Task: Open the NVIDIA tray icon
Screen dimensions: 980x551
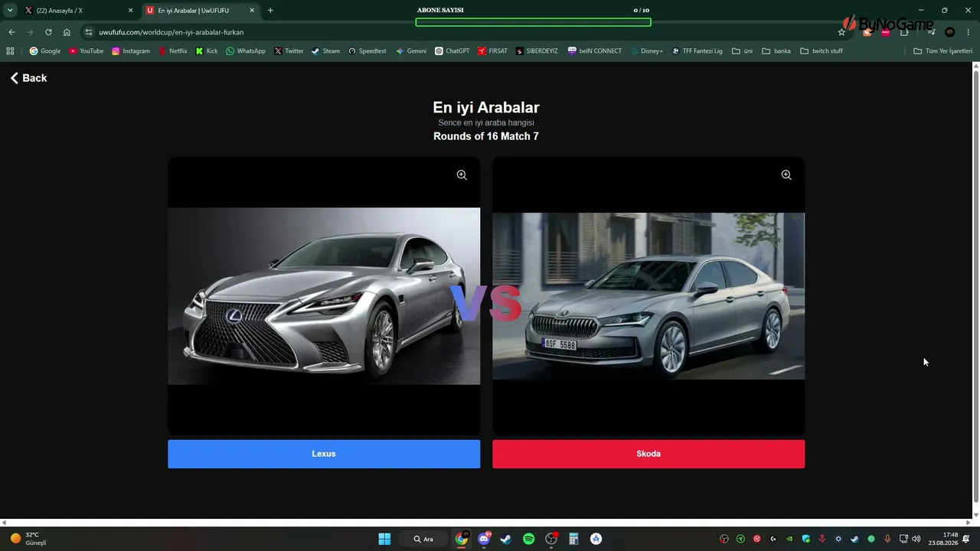Action: click(789, 539)
